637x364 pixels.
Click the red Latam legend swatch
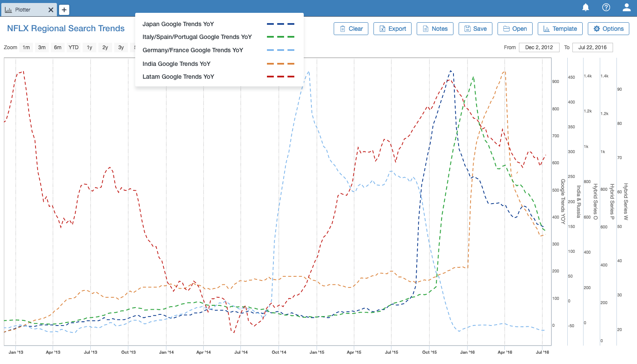[x=281, y=77]
